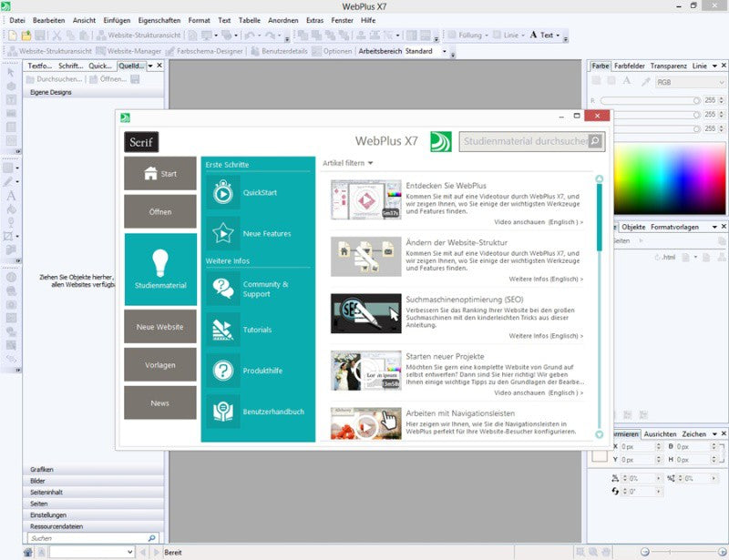Click the Serif logo
Image resolution: width=729 pixels, height=560 pixels.
pos(141,142)
